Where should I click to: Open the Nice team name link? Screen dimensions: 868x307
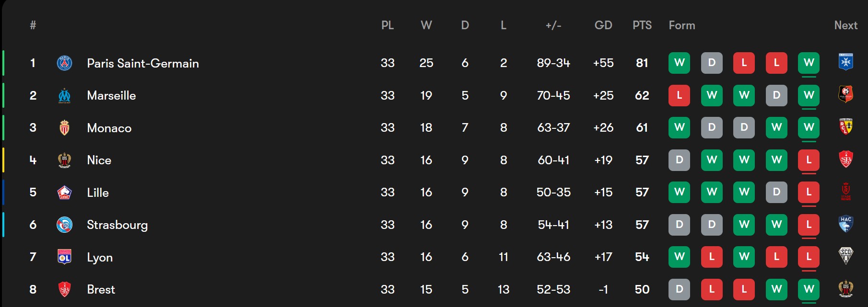click(99, 160)
